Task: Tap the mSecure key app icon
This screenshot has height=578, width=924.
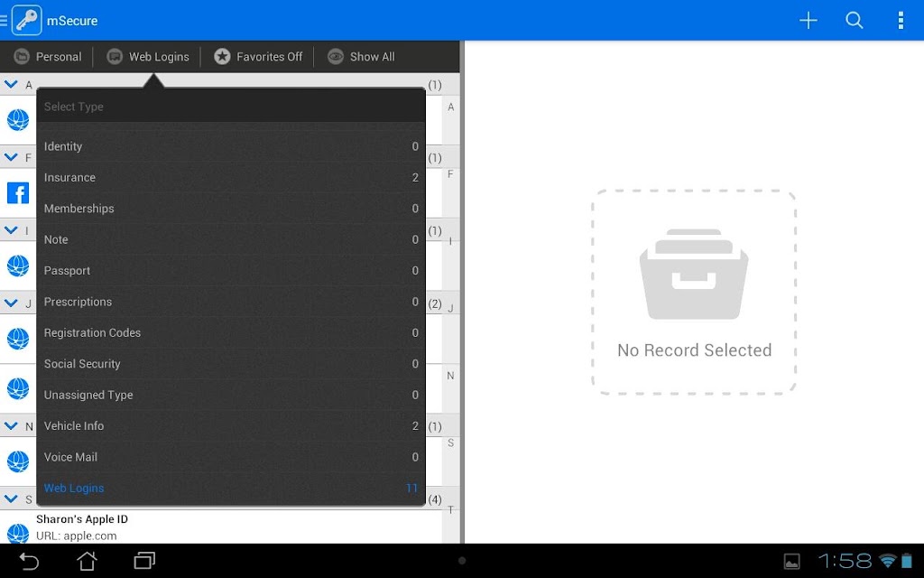Action: [26, 20]
